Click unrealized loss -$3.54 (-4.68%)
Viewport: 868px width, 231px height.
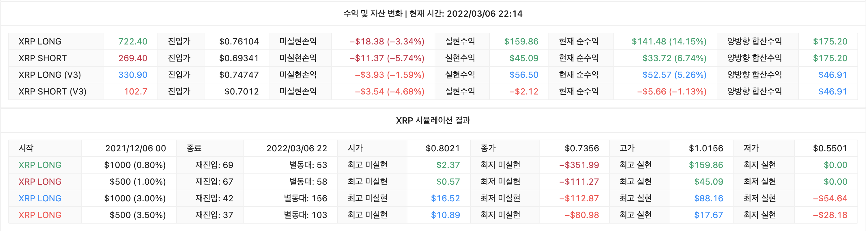pyautogui.click(x=389, y=91)
